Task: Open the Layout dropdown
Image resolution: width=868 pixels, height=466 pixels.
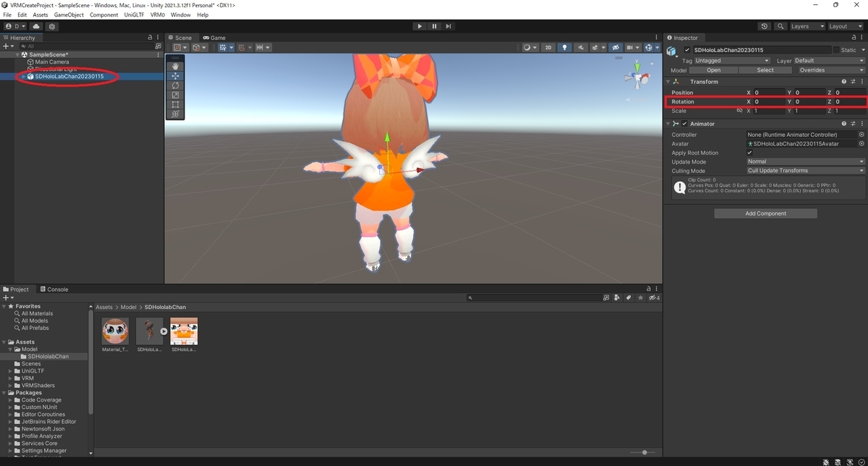Action: pyautogui.click(x=846, y=26)
